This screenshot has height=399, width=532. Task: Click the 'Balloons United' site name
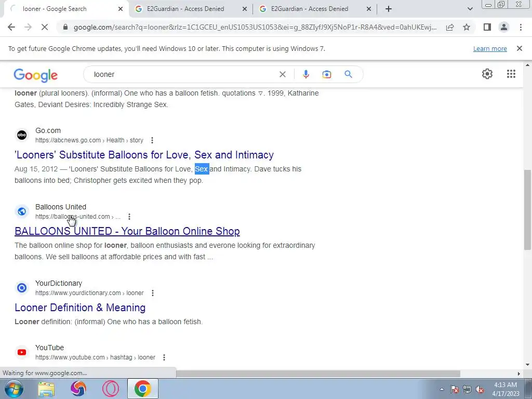61,207
